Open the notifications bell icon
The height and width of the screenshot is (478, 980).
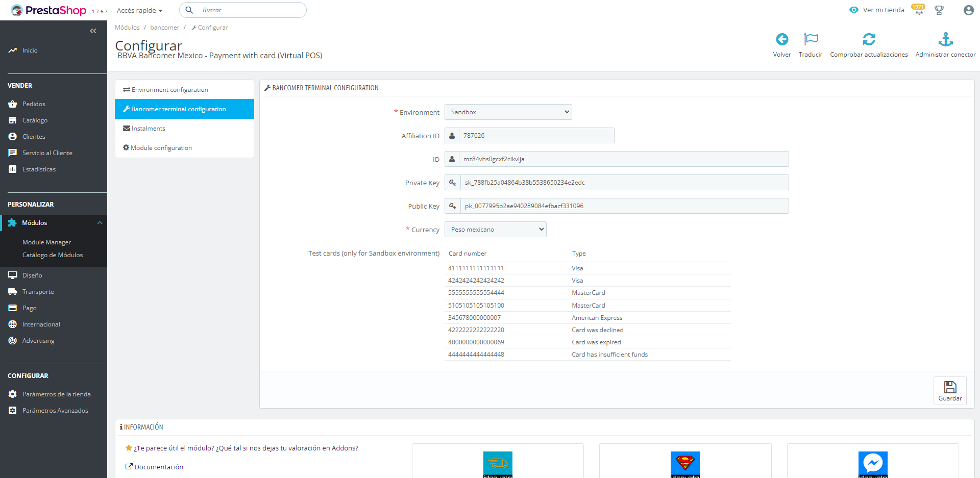pos(919,10)
